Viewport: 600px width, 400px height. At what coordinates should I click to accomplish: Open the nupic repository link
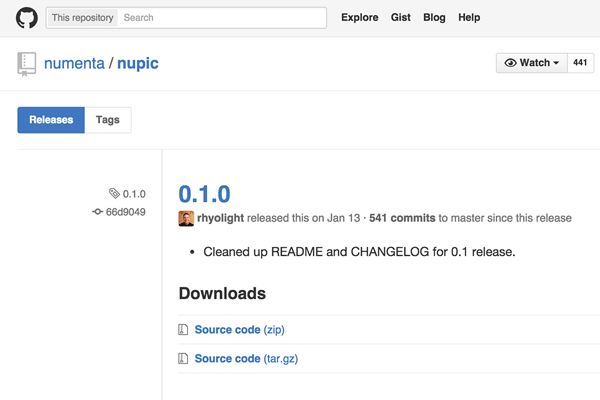coord(138,64)
